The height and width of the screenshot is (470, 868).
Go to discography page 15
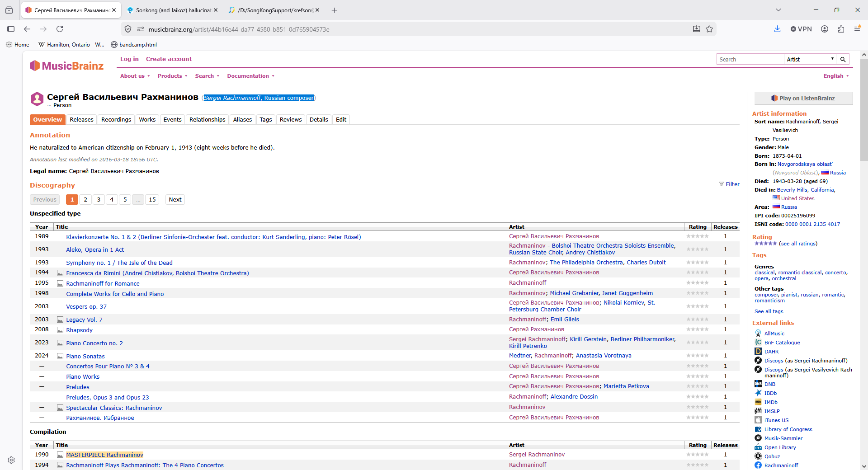(152, 200)
